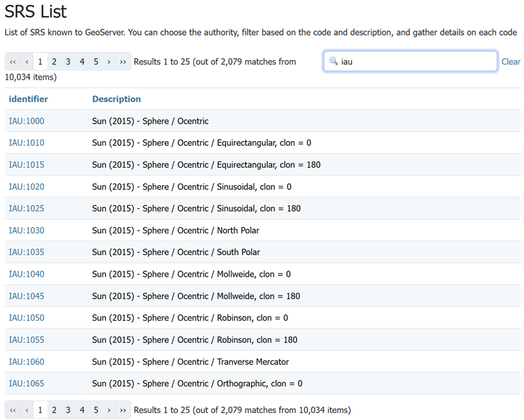Select page 4 in bottom pager
Image resolution: width=524 pixels, height=420 pixels.
point(83,410)
